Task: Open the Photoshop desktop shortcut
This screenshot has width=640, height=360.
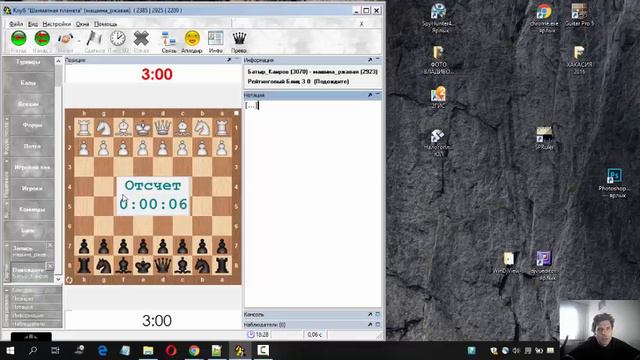Action: coord(614,182)
